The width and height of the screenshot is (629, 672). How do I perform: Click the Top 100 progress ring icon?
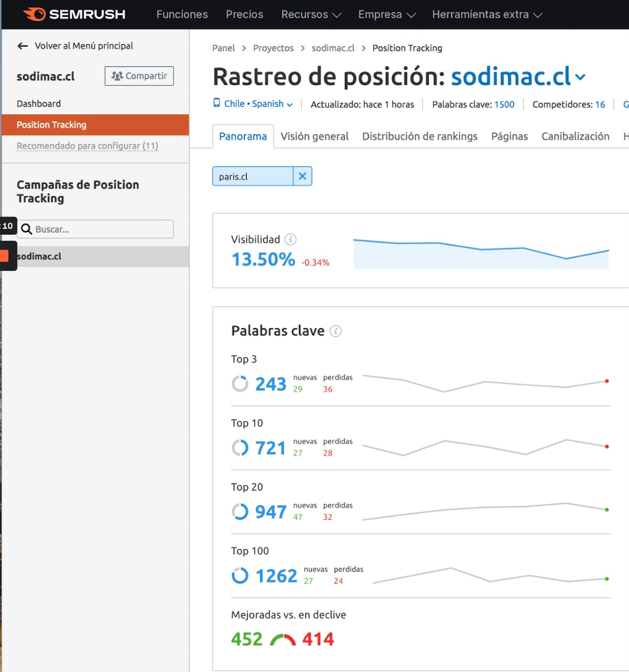pos(240,576)
